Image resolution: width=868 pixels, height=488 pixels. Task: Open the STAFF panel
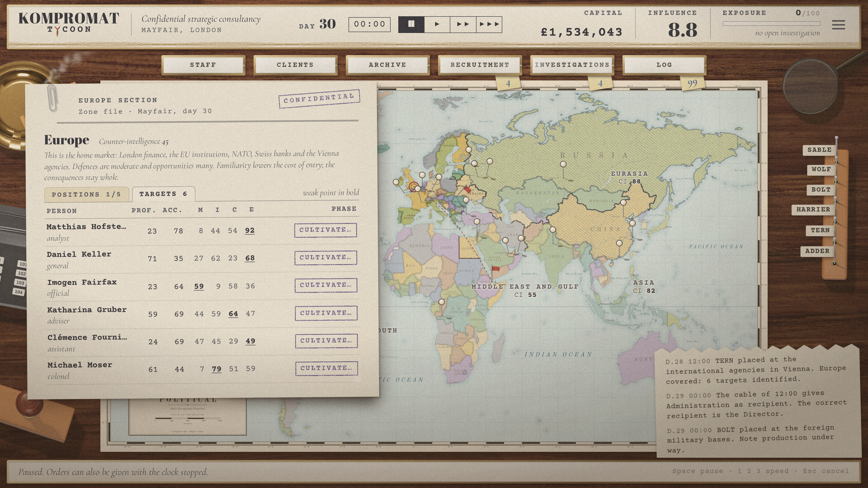(x=203, y=65)
